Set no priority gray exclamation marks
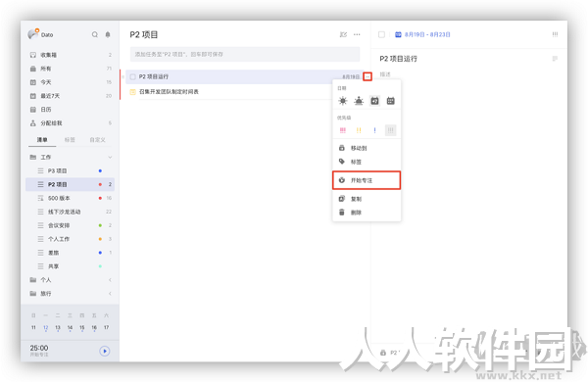 (x=391, y=130)
